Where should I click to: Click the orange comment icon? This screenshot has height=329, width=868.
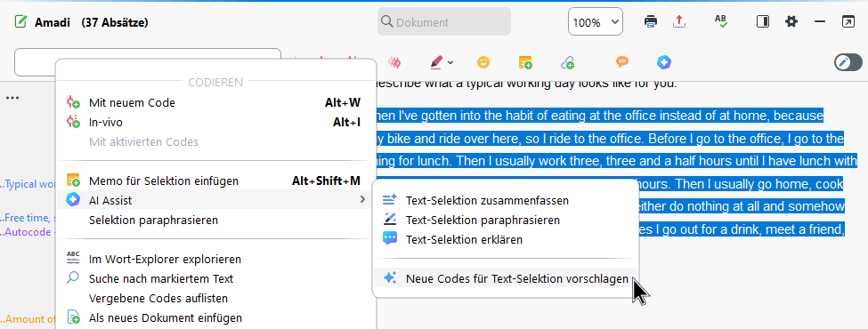[622, 62]
